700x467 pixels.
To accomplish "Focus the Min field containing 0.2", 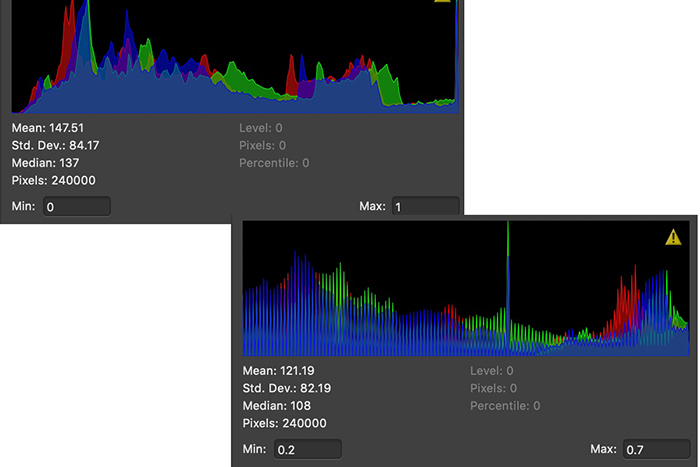I will coord(307,449).
